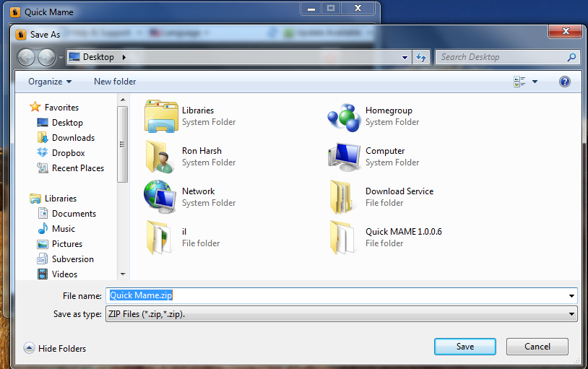Select Pictures label under Libraries
The width and height of the screenshot is (588, 369).
pos(67,244)
